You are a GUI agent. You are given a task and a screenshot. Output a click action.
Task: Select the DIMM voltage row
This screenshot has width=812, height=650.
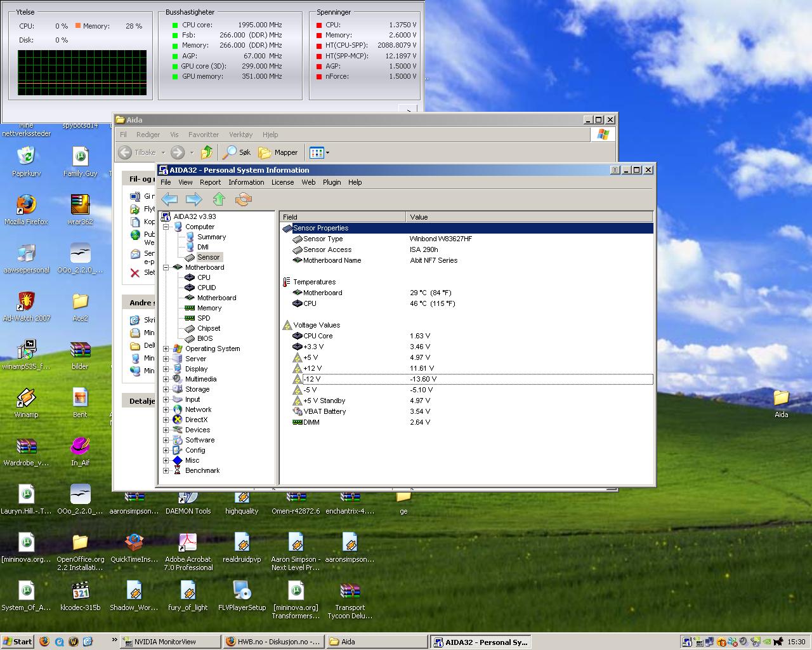coord(466,422)
